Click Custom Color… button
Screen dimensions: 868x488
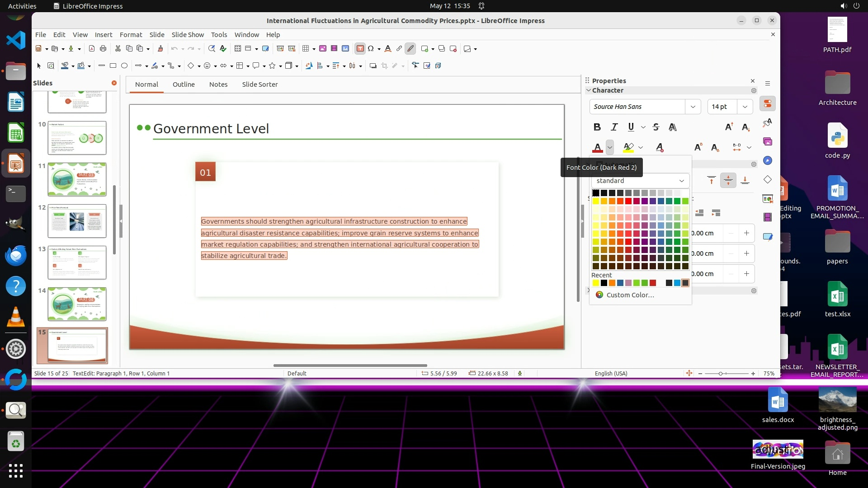click(630, 295)
